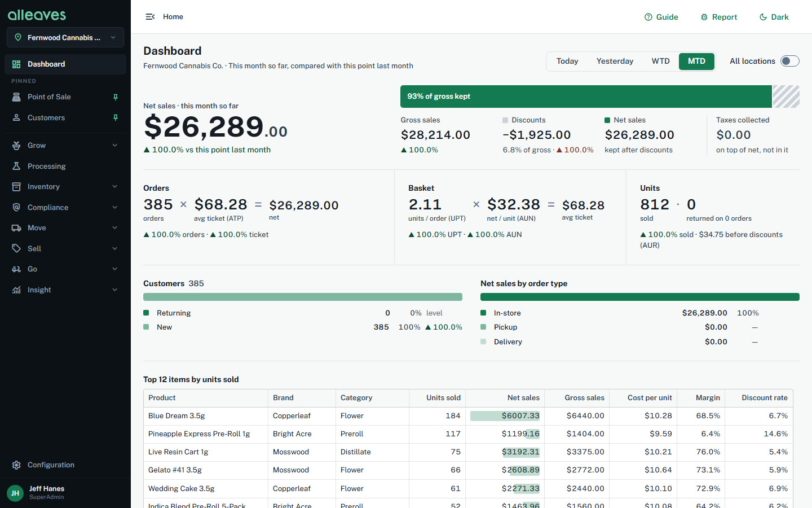Click the Dashboard grid icon
The width and height of the screenshot is (812, 508).
16,64
